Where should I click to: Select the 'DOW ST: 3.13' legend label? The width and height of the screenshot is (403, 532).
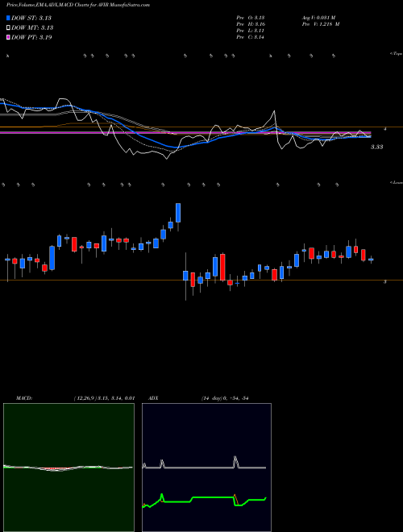(x=31, y=18)
